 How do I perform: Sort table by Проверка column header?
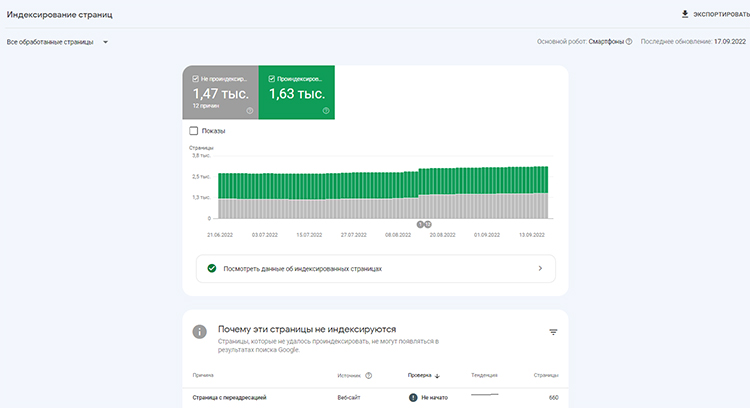tap(419, 376)
